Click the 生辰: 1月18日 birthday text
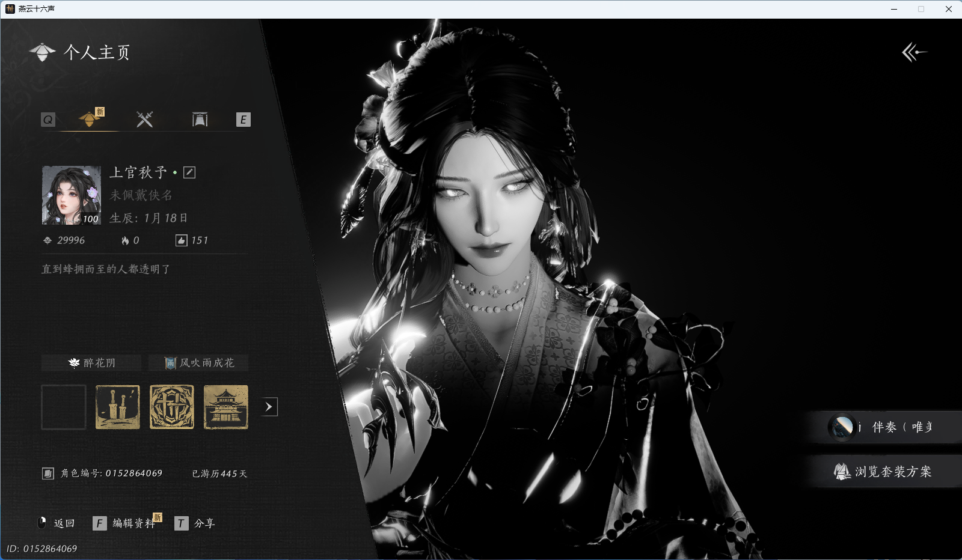962x560 pixels. pos(149,218)
